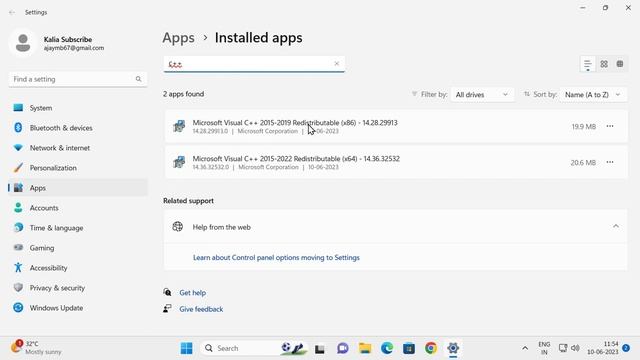The image size is (640, 360).
Task: Click the 2 apps found text
Action: 184,94
